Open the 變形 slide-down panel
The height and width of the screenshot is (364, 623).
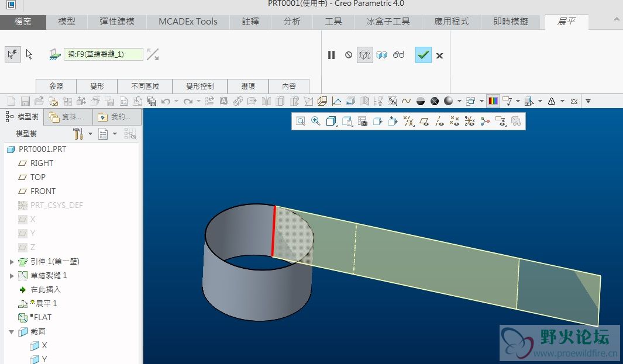coord(97,86)
